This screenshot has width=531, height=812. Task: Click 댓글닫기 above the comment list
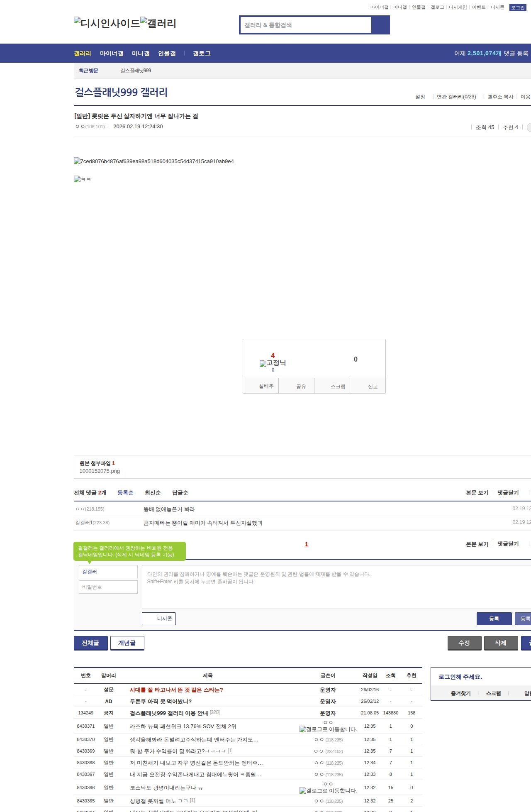[x=508, y=493]
